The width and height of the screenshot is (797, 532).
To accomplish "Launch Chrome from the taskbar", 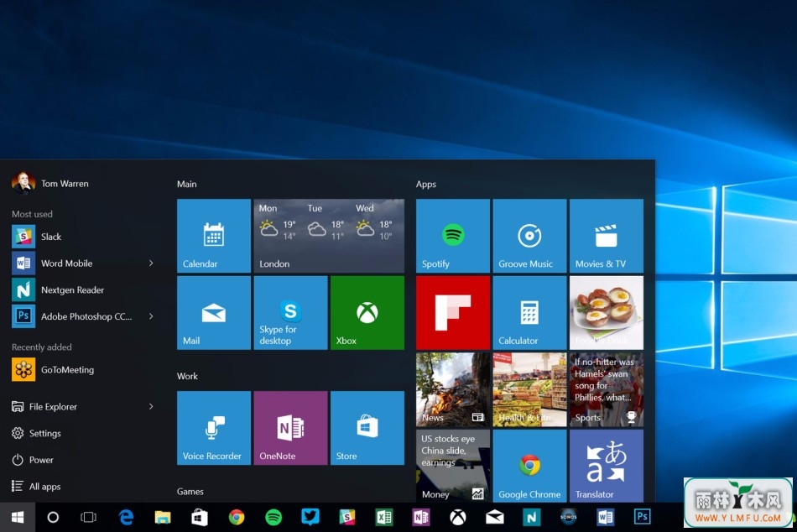I will click(x=237, y=517).
